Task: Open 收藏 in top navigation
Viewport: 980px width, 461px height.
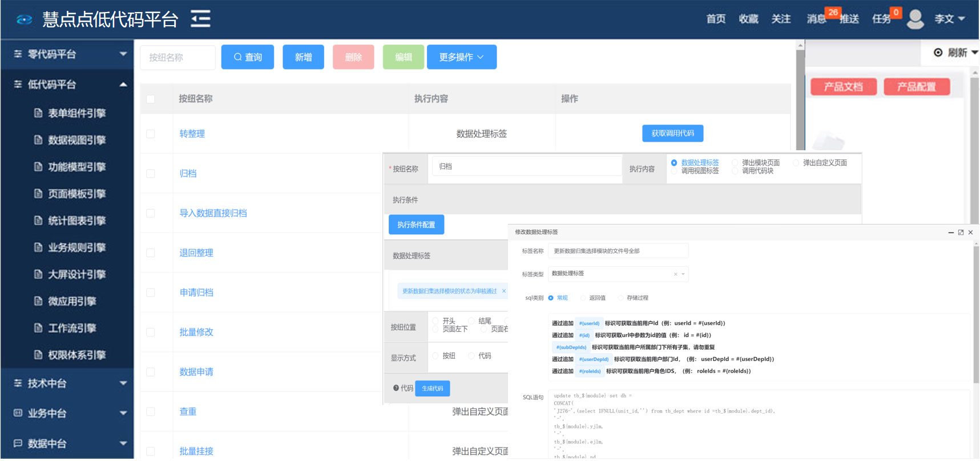Action: (748, 19)
